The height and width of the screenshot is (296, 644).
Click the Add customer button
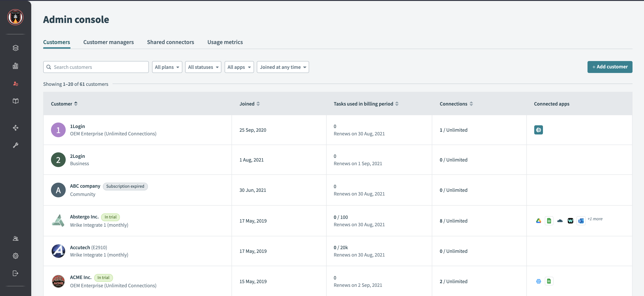[610, 67]
